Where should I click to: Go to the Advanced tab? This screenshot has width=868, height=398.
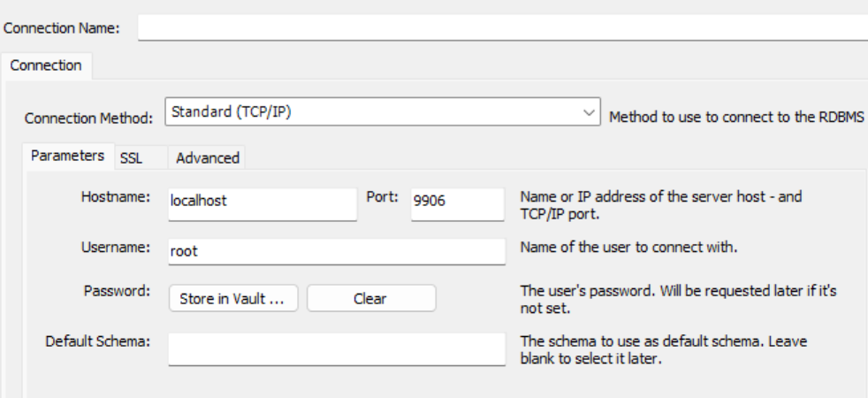click(x=208, y=158)
